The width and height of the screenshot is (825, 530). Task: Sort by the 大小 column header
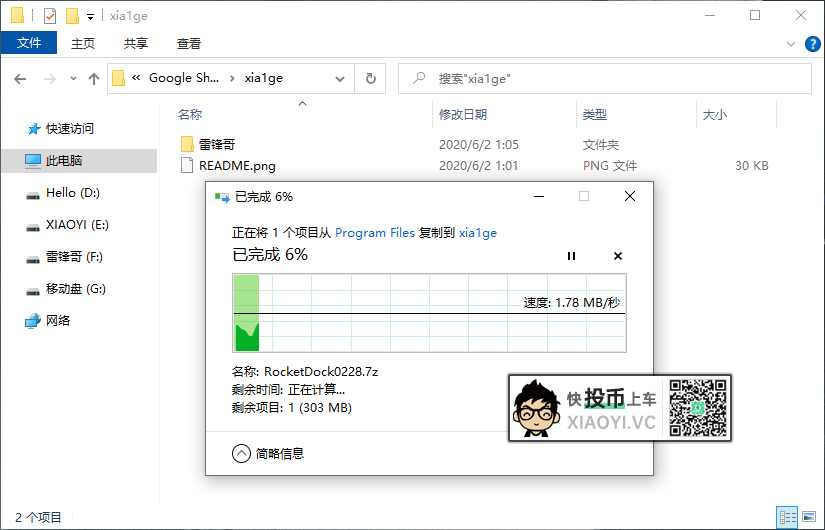715,114
